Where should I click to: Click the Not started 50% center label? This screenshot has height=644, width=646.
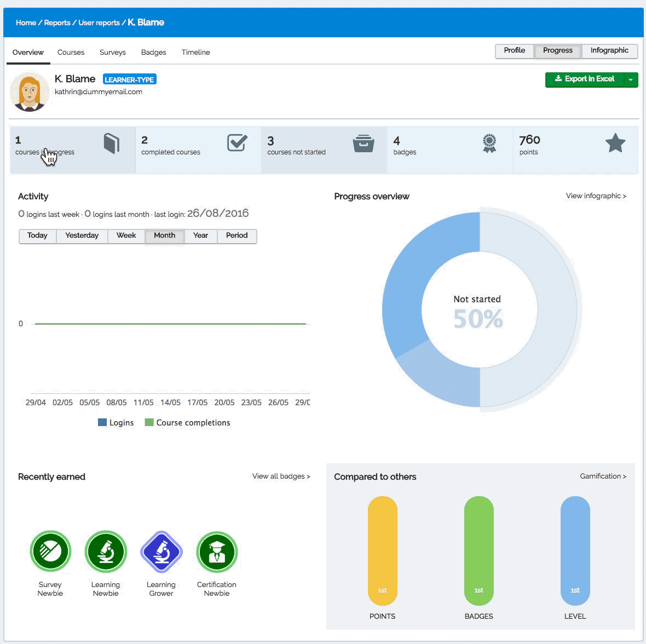[x=477, y=312]
